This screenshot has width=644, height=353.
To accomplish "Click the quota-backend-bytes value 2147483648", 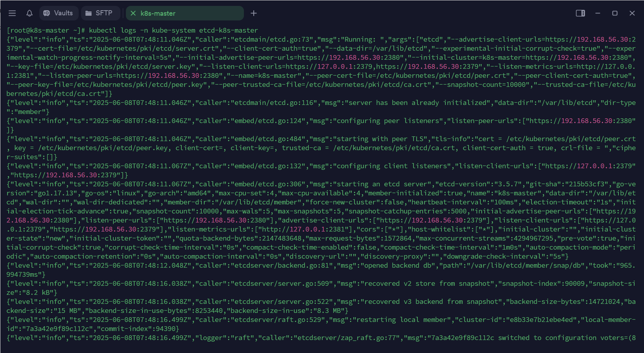I will (x=281, y=238).
